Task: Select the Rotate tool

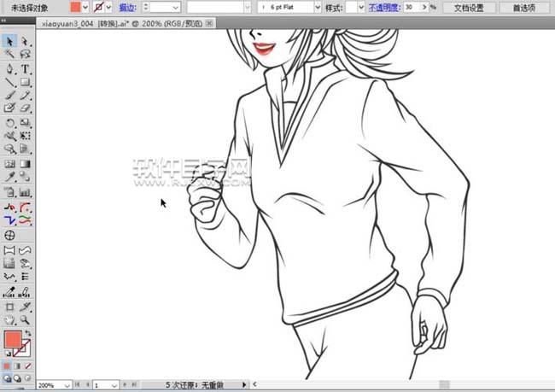Action: coord(9,123)
